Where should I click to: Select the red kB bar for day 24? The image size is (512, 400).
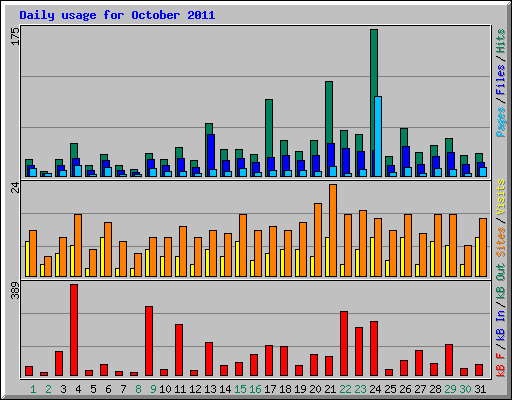click(374, 349)
